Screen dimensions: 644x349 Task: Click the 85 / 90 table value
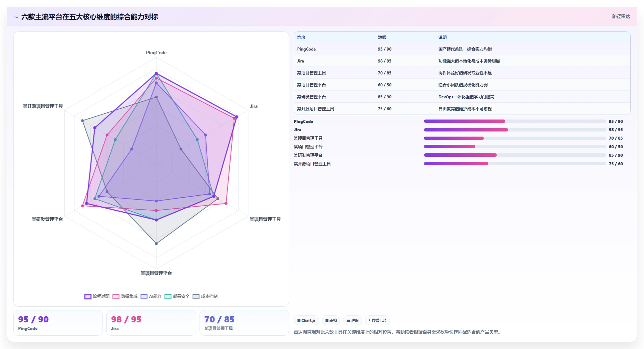pos(385,97)
